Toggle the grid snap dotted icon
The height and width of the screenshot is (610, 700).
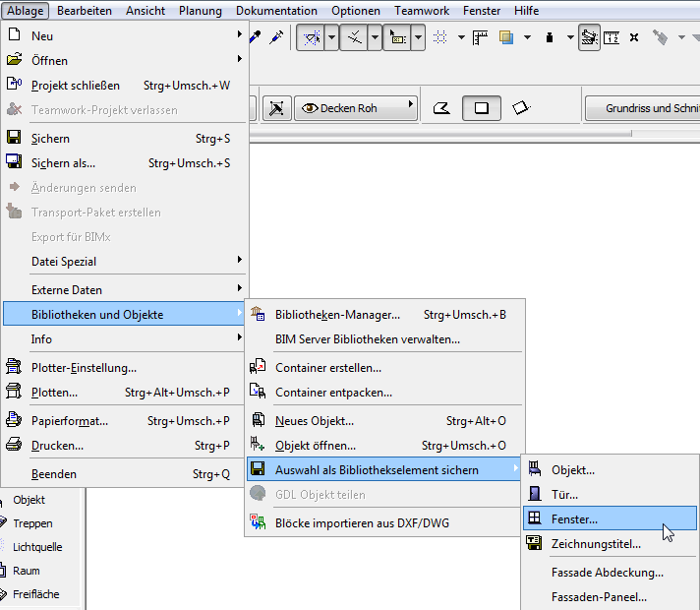coord(440,37)
